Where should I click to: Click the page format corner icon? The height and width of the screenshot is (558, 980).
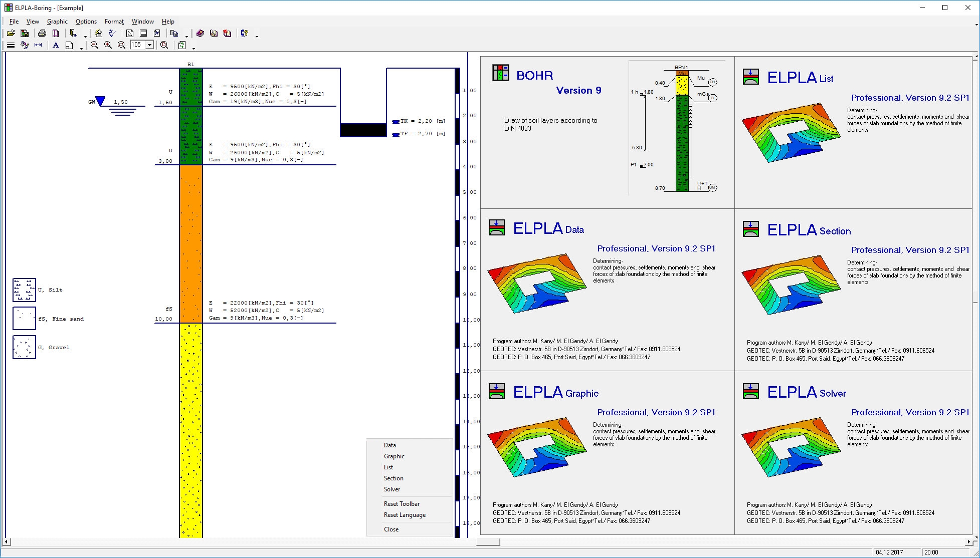click(69, 45)
